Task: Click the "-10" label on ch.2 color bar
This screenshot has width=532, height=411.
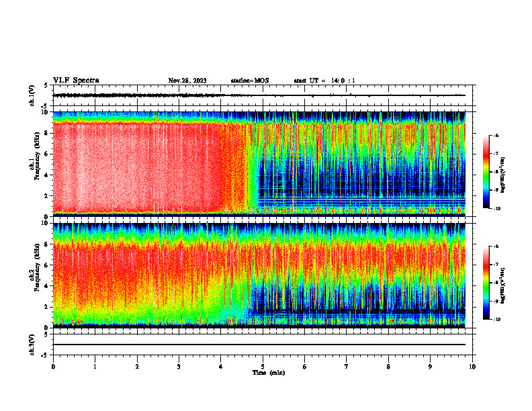Action: pos(496,320)
